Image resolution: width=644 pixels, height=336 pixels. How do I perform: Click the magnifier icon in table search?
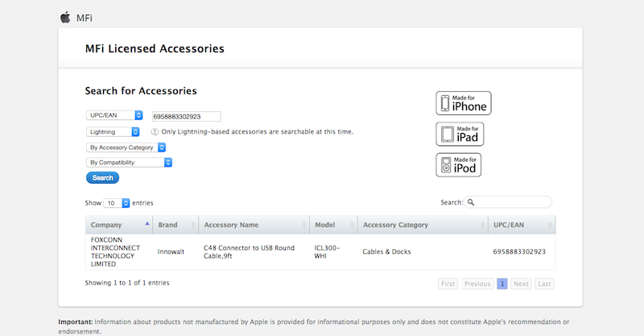click(471, 202)
